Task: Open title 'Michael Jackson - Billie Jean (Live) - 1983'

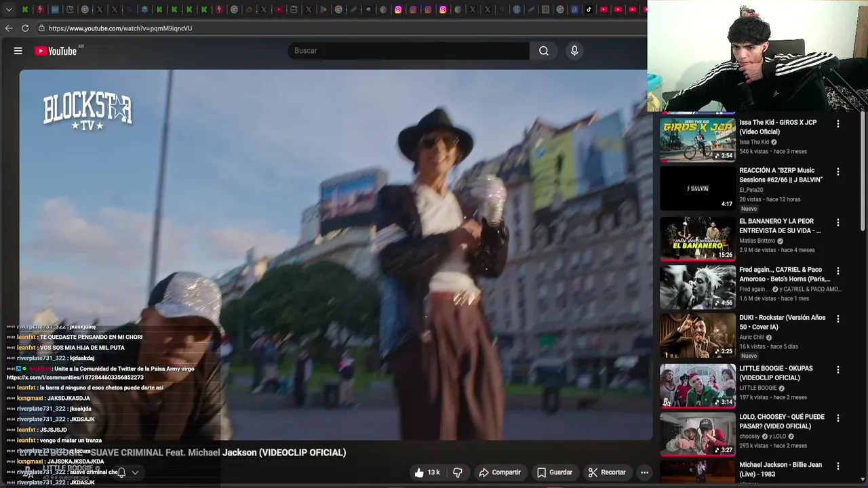Action: (781, 470)
